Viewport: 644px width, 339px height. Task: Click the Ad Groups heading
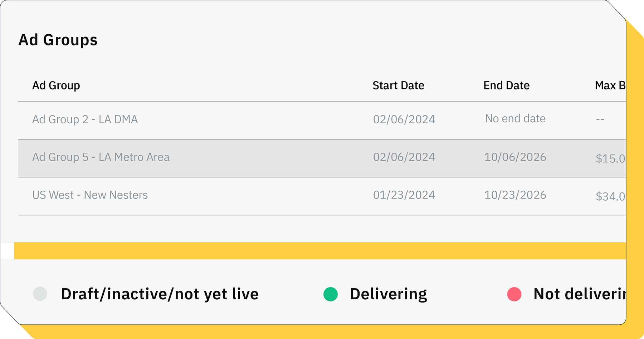coord(58,40)
